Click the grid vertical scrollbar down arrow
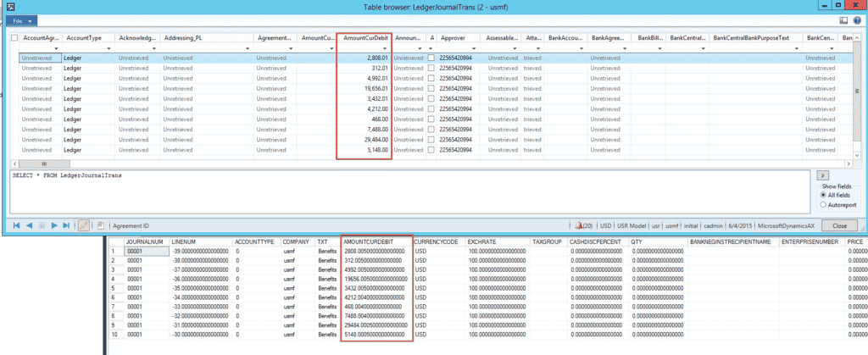The image size is (868, 355). (857, 156)
